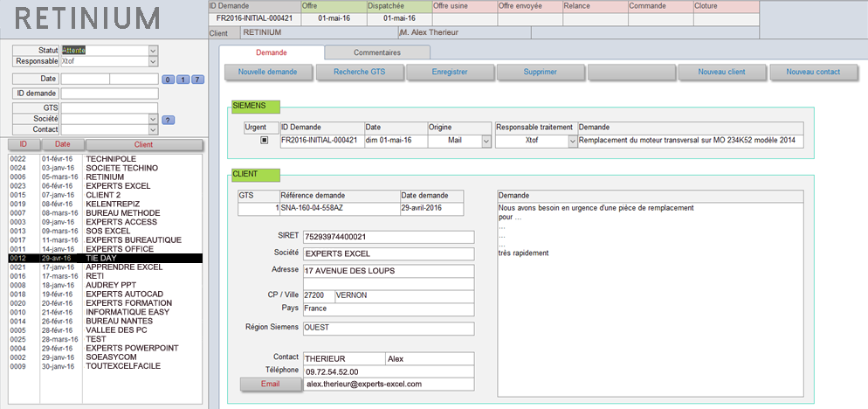Click the Date demande 29-avril-2016 cell
Screen dimensions: 868x409
click(431, 209)
